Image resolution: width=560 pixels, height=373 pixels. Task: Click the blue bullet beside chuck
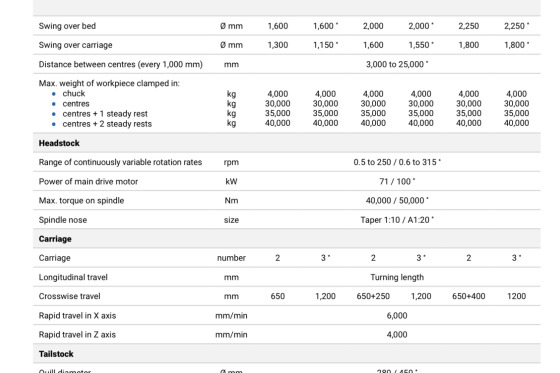coord(54,94)
